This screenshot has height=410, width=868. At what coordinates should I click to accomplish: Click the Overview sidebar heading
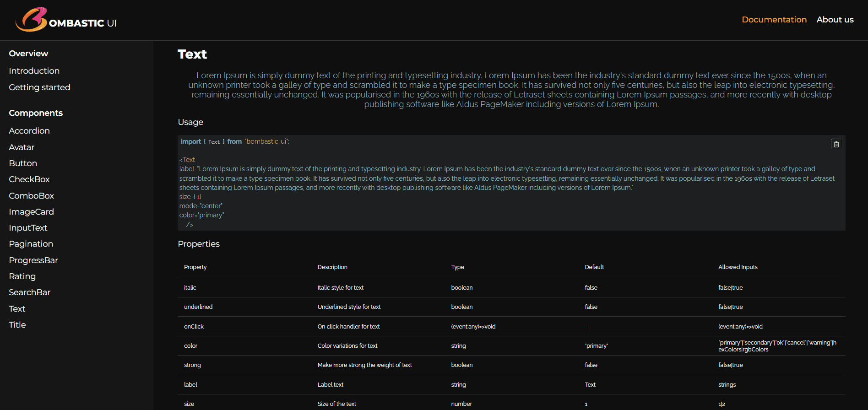pos(28,54)
